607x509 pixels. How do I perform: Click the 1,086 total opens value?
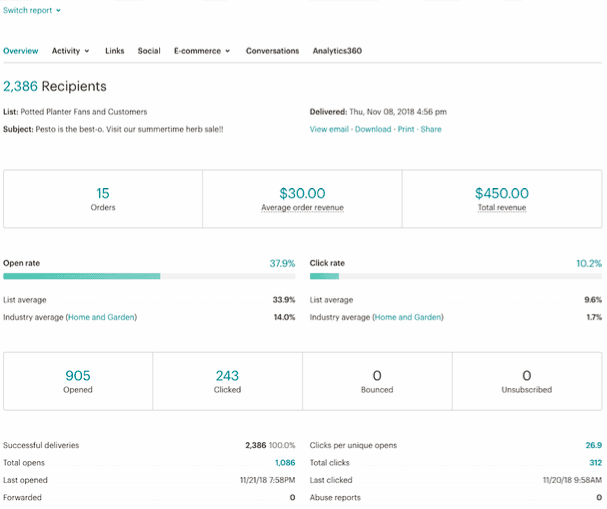(285, 463)
